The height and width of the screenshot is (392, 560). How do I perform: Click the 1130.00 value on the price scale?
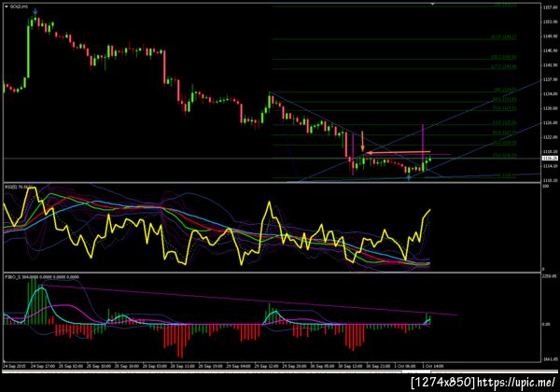click(550, 108)
